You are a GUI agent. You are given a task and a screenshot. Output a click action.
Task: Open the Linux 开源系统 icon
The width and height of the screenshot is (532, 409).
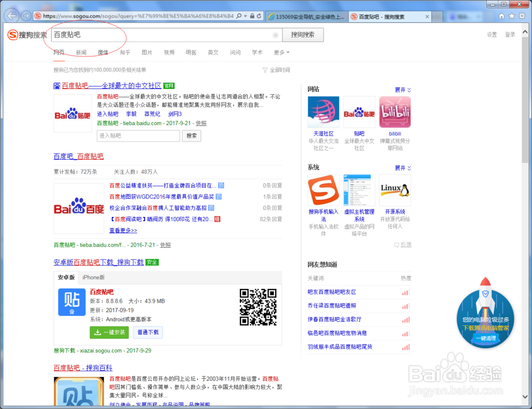[x=395, y=190]
